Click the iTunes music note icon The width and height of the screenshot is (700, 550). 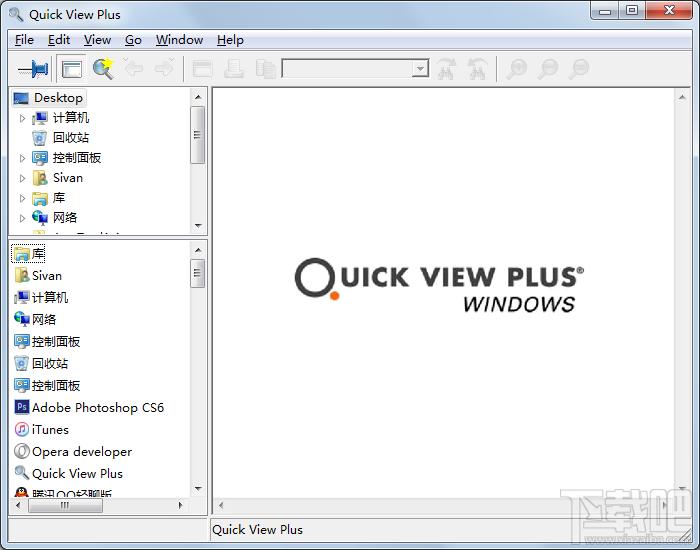[x=21, y=429]
